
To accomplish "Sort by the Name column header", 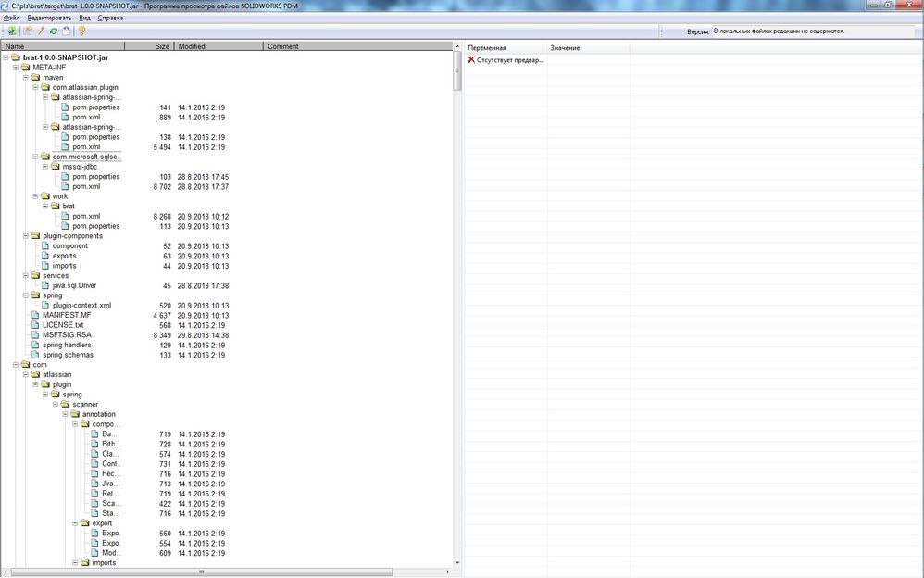I will [x=62, y=46].
